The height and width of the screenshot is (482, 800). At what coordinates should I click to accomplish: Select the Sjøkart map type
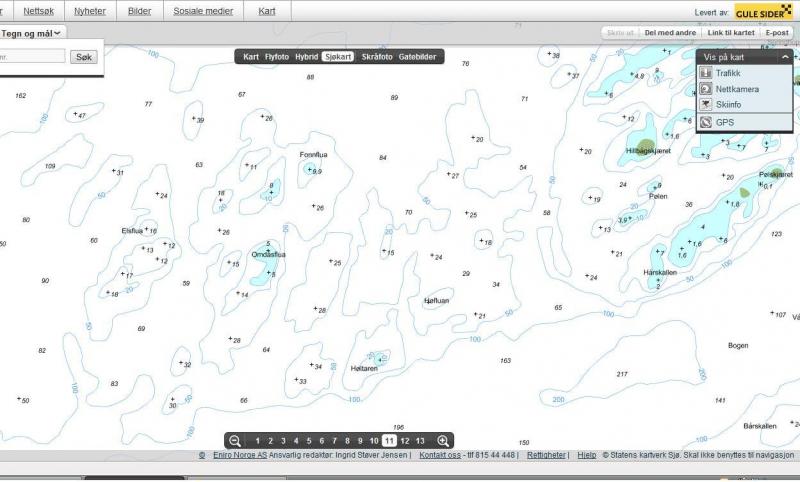[338, 57]
